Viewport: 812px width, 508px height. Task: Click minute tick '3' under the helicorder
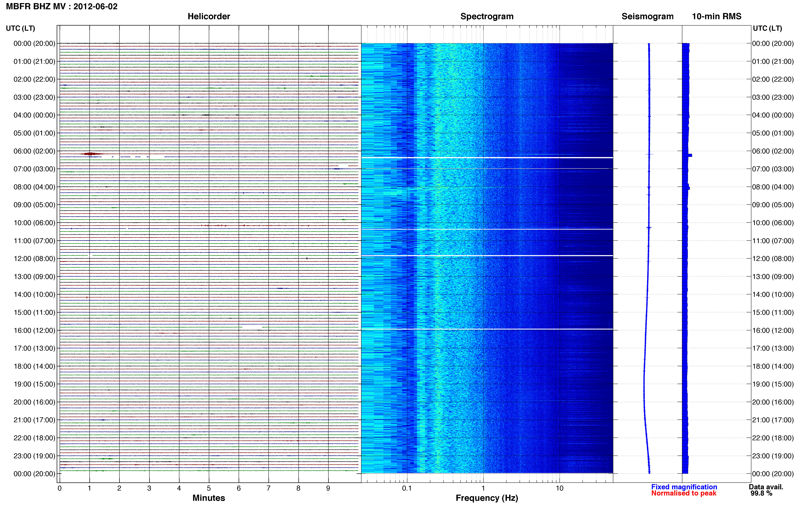[x=149, y=488]
